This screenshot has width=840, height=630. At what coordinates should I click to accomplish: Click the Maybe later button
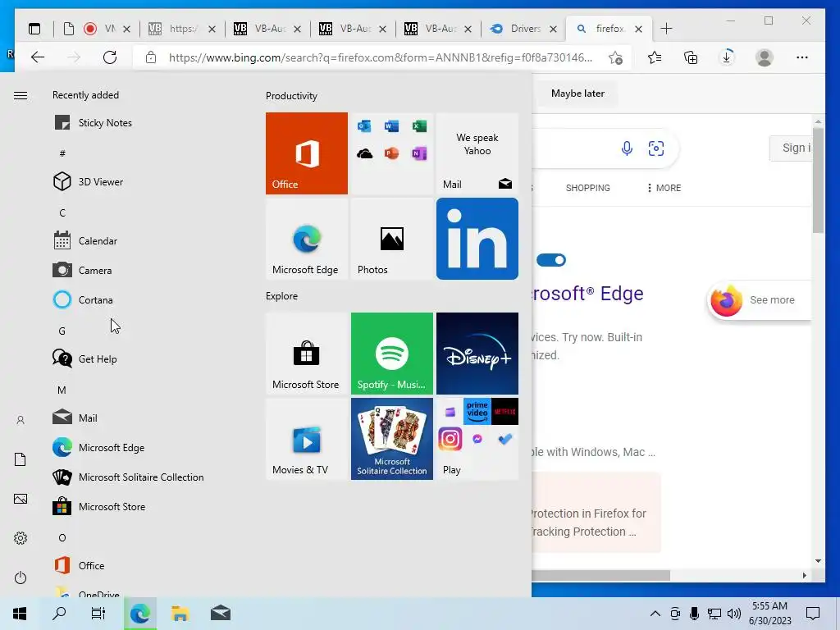(577, 94)
